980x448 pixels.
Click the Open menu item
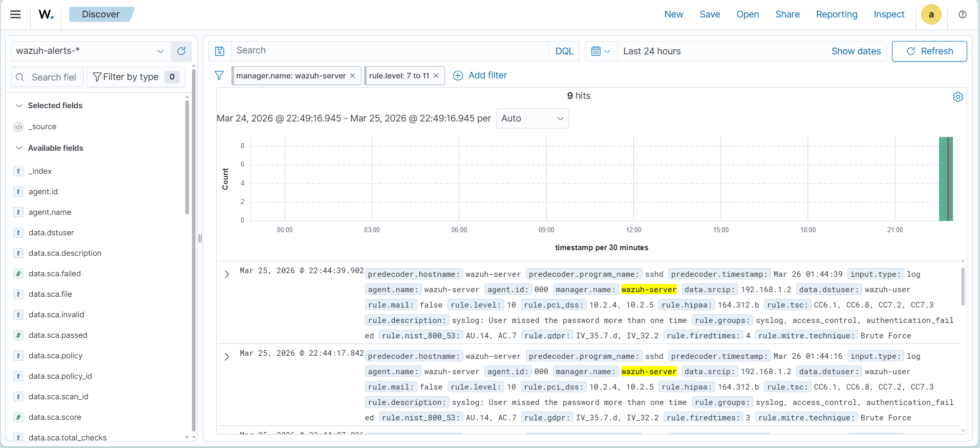(x=748, y=14)
